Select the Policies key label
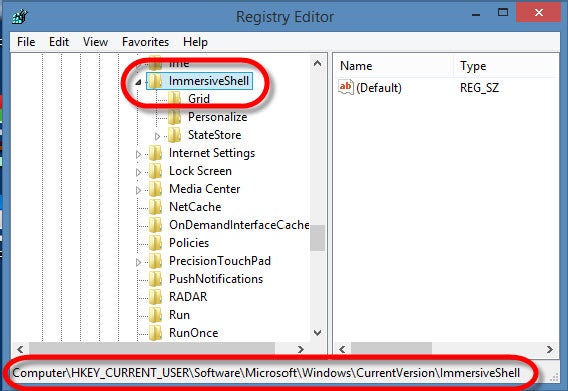 (189, 243)
